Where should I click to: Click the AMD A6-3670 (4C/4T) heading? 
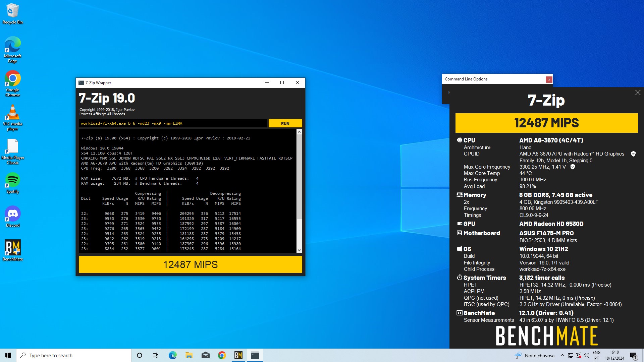551,140
